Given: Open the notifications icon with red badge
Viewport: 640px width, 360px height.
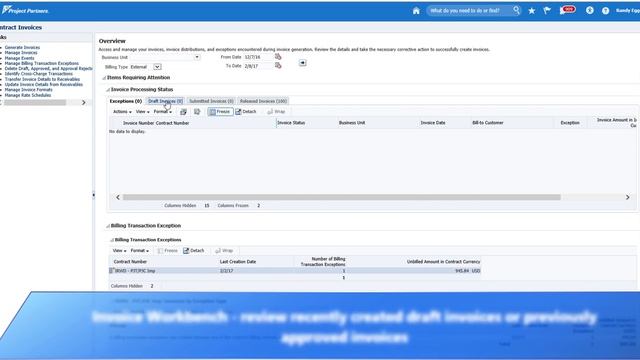Looking at the screenshot, I should [567, 10].
